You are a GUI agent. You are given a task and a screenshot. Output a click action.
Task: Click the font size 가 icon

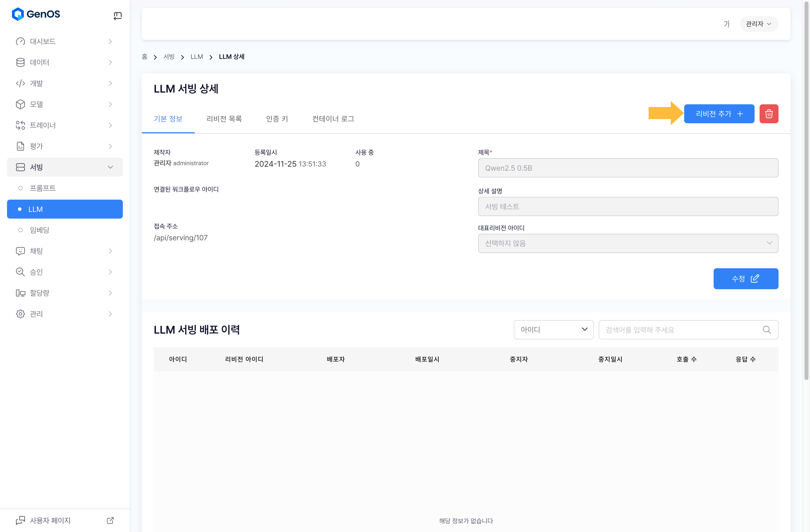coord(727,24)
